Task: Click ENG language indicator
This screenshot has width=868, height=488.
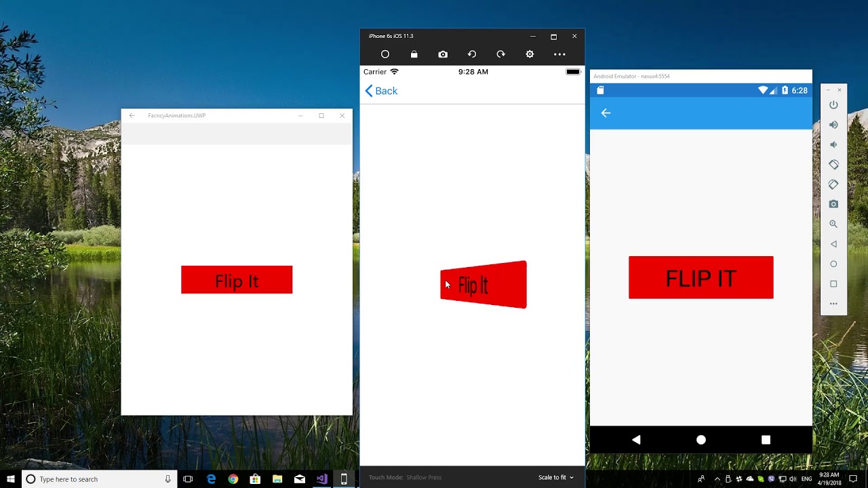Action: [x=806, y=479]
